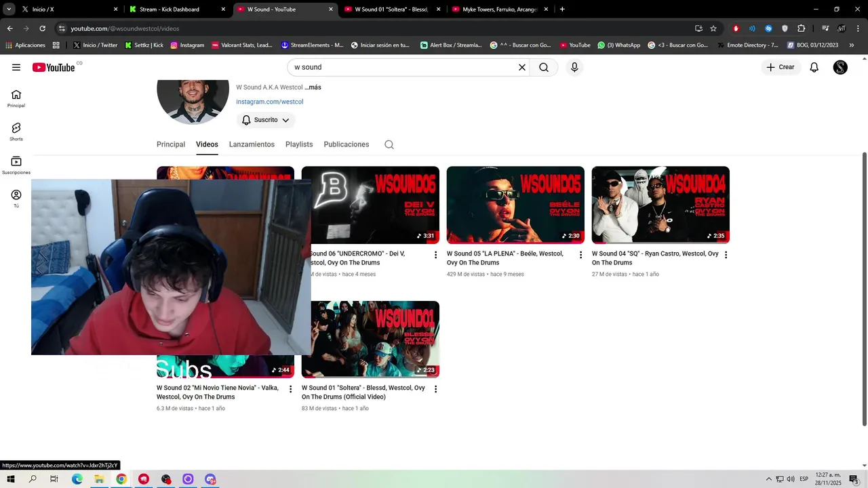Open options for W Sound 05 video
This screenshot has width=868, height=488.
coord(580,255)
